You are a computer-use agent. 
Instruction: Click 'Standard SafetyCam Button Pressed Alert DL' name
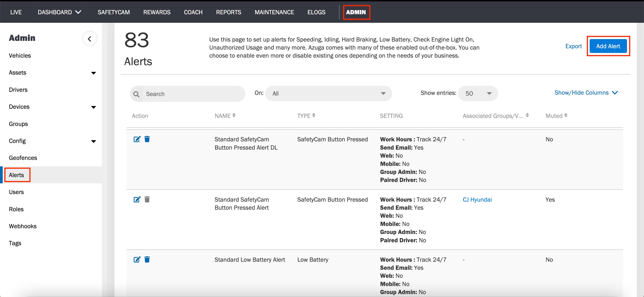[x=246, y=144]
